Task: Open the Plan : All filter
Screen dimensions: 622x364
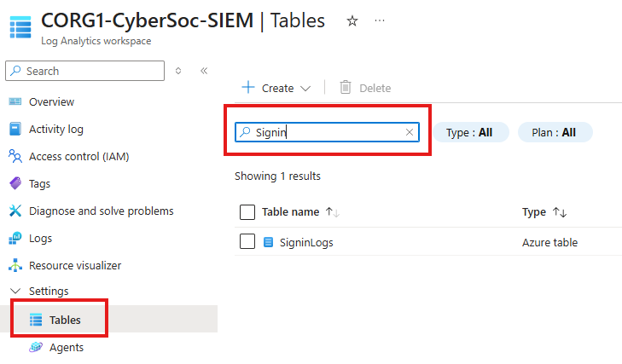Action: (555, 132)
